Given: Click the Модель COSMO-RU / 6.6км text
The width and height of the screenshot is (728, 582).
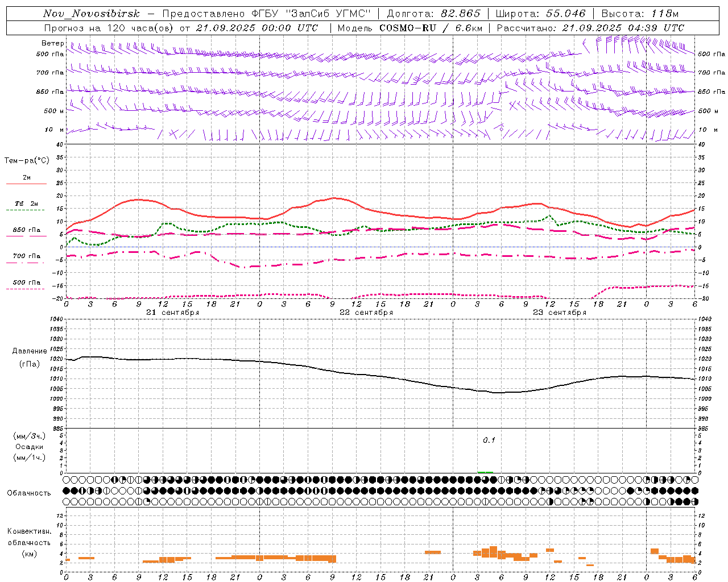Looking at the screenshot, I should [x=410, y=28].
